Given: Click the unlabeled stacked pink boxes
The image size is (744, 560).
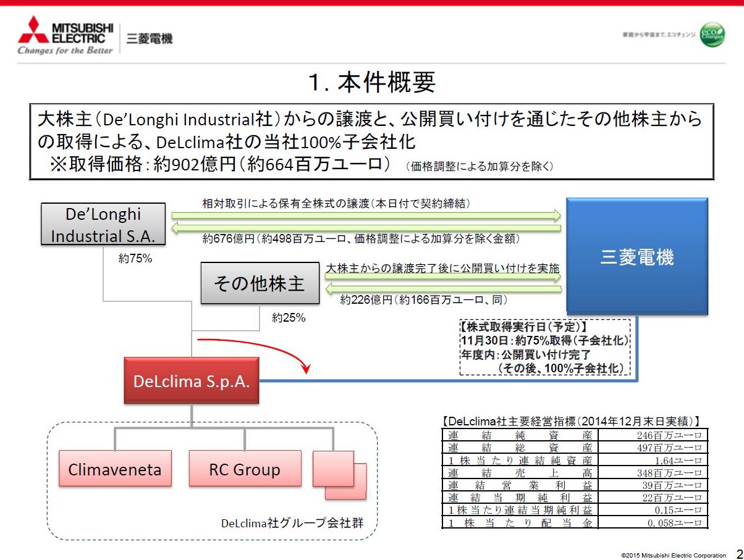Looking at the screenshot, I should (x=340, y=475).
